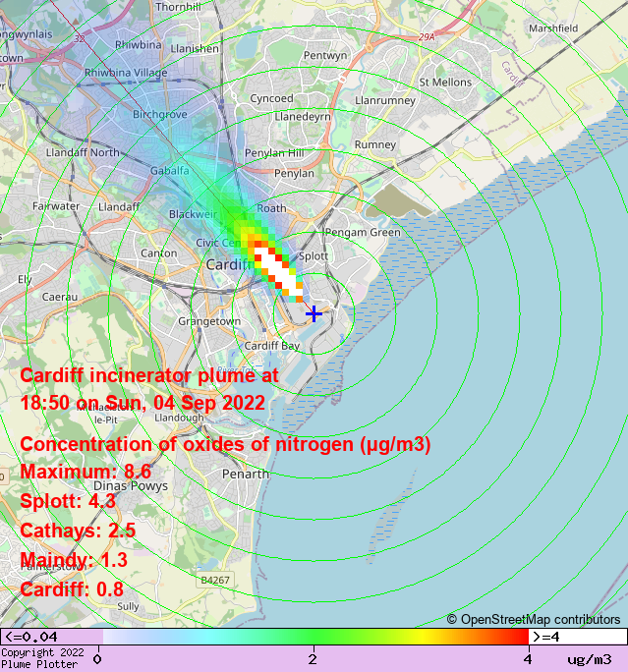This screenshot has width=628, height=672.
Task: Click the 'Roath' map label
Action: (x=271, y=208)
